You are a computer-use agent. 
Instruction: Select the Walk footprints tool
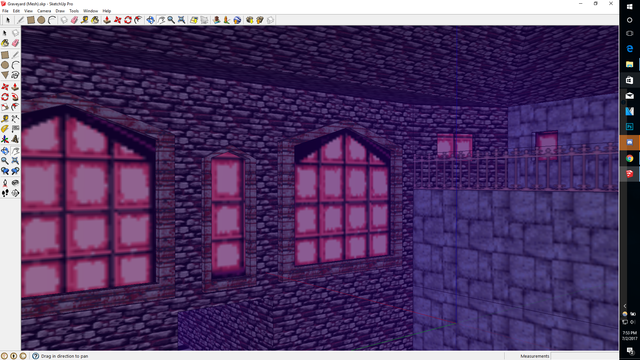5,193
